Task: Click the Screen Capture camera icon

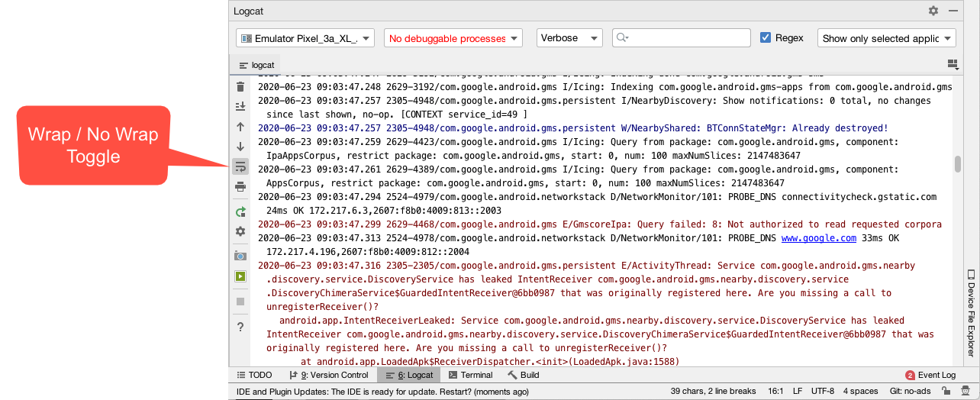Action: point(240,256)
